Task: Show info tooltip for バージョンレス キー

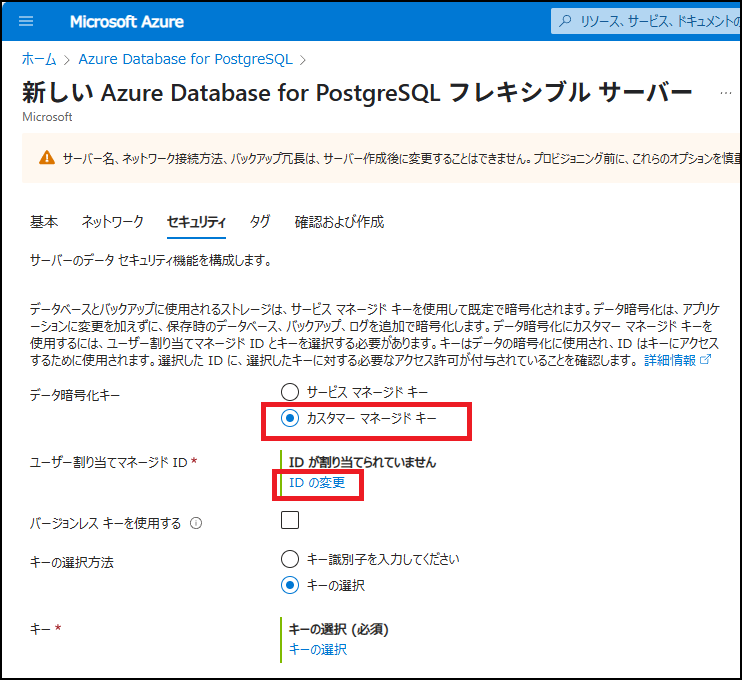Action: (196, 523)
